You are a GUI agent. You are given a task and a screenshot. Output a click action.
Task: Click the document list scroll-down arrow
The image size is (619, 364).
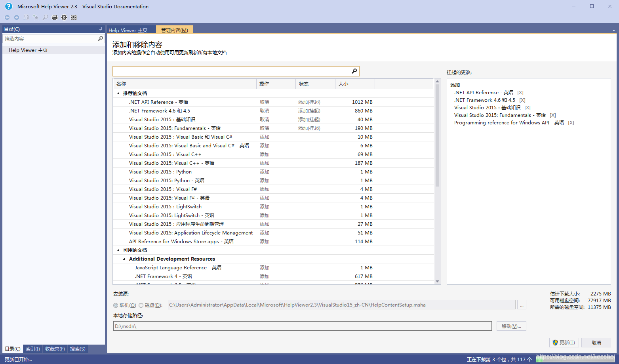(438, 282)
